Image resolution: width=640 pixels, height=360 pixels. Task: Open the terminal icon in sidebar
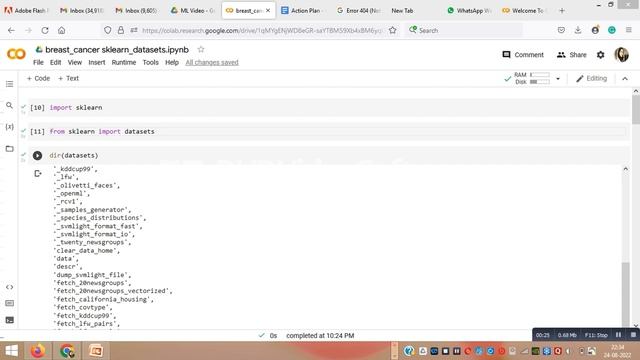click(9, 320)
